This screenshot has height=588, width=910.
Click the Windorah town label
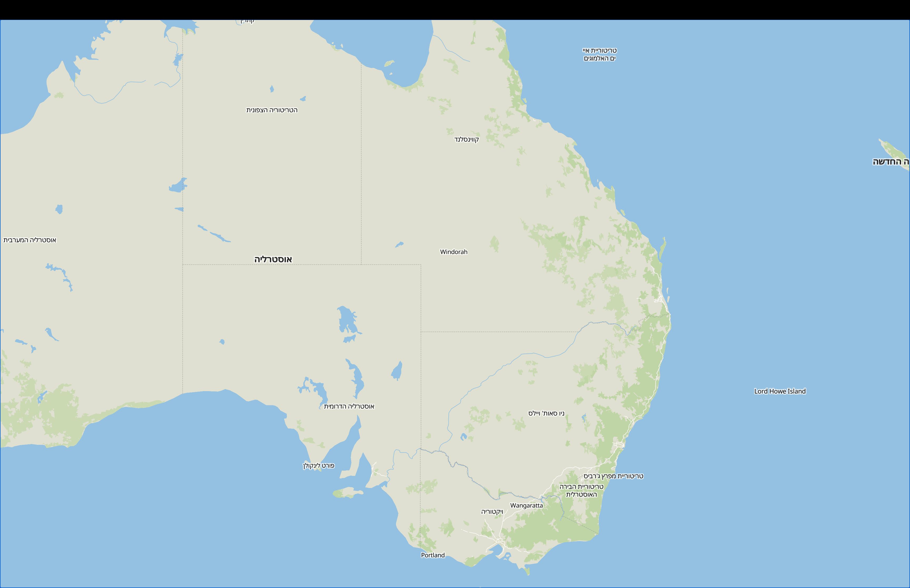tap(453, 252)
